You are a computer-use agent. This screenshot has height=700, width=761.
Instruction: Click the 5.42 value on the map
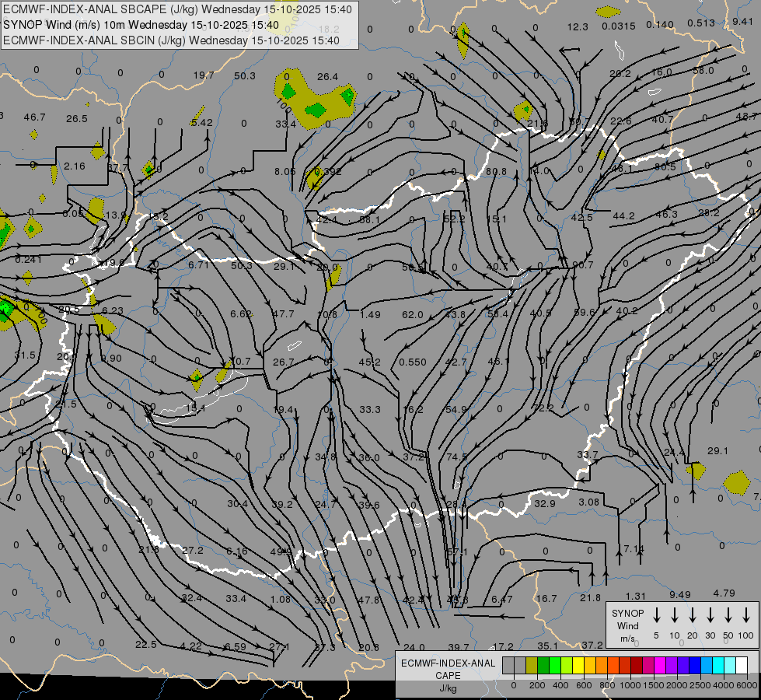click(202, 122)
